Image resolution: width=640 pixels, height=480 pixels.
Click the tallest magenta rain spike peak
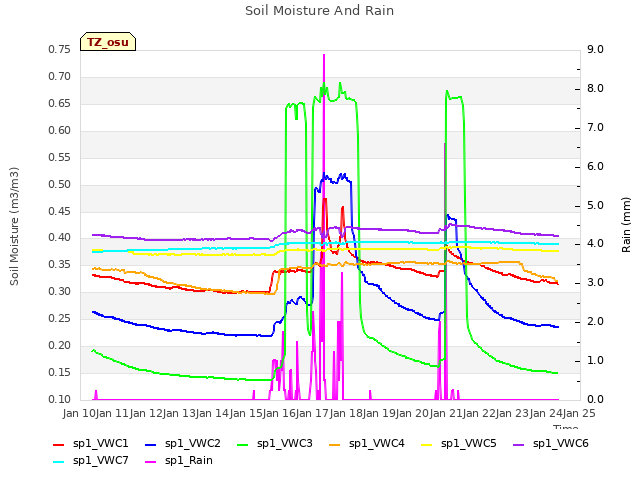(324, 56)
